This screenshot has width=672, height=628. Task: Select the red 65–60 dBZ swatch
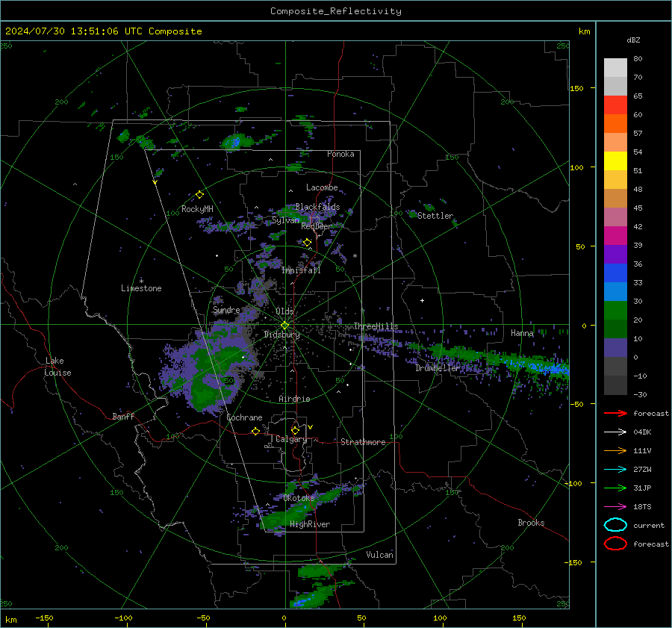pyautogui.click(x=615, y=105)
